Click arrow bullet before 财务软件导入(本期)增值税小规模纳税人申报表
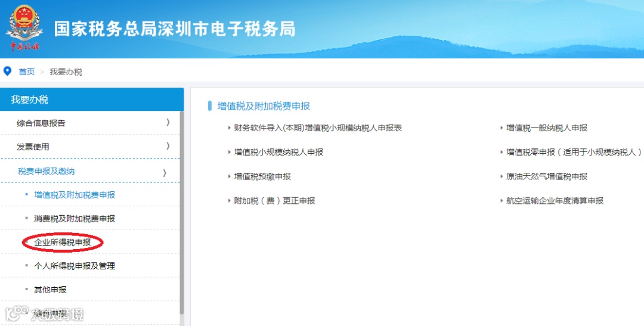This screenshot has width=644, height=326. click(229, 128)
